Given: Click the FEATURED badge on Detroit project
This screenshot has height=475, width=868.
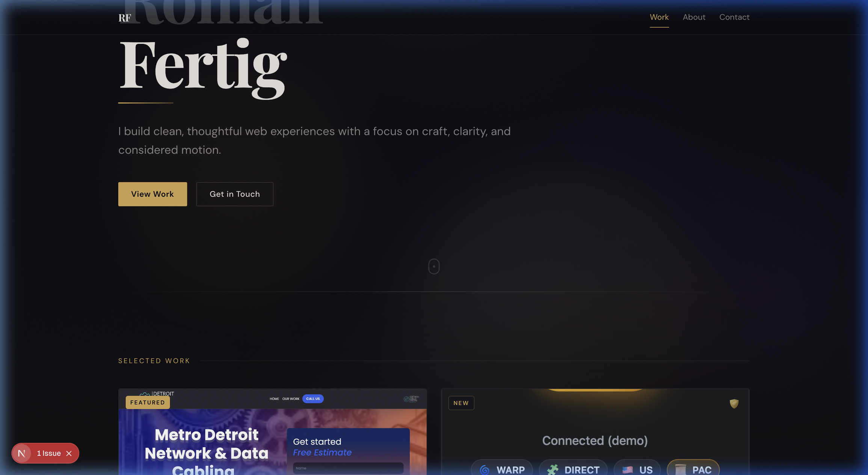Looking at the screenshot, I should (148, 402).
